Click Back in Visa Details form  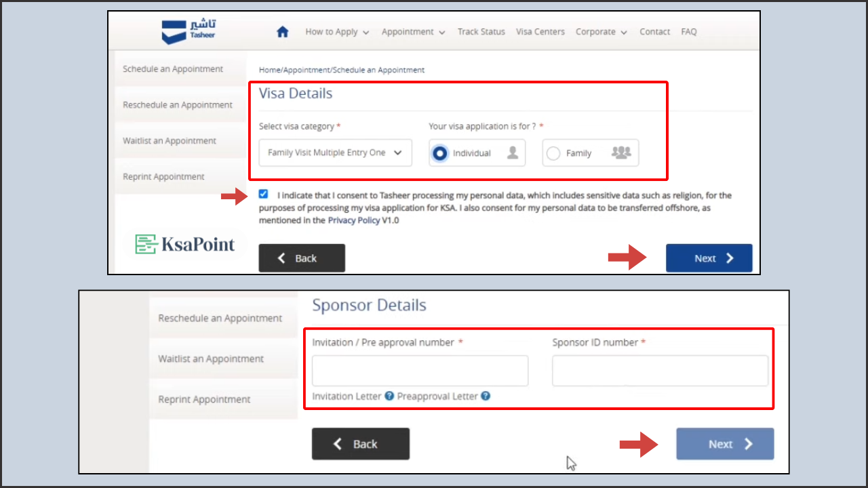[x=302, y=258]
